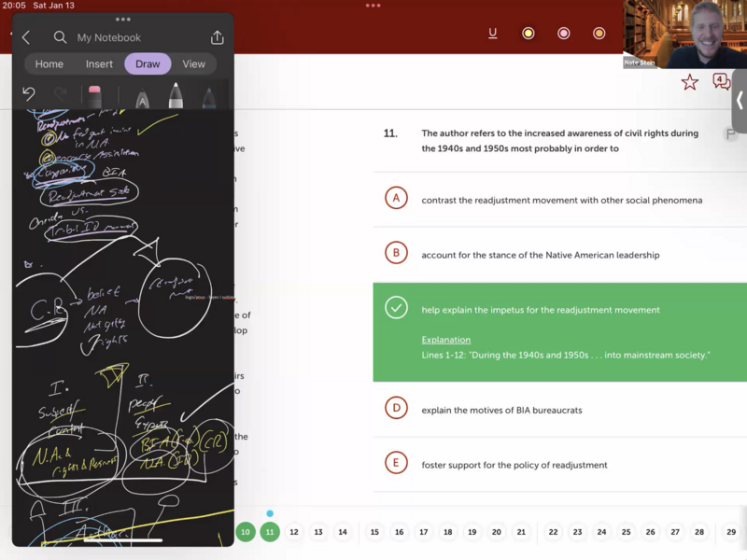Image resolution: width=747 pixels, height=560 pixels.
Task: Go back using the notebook's left chevron
Action: pos(26,37)
